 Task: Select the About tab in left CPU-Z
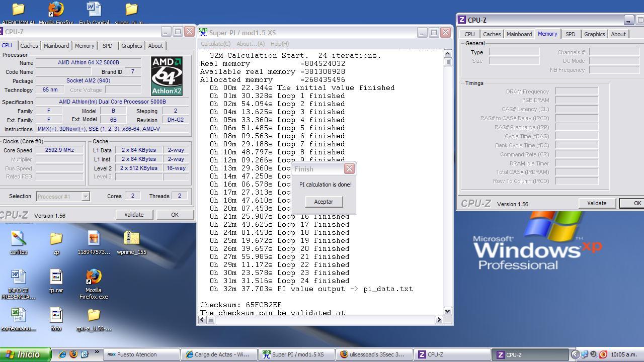tap(155, 46)
